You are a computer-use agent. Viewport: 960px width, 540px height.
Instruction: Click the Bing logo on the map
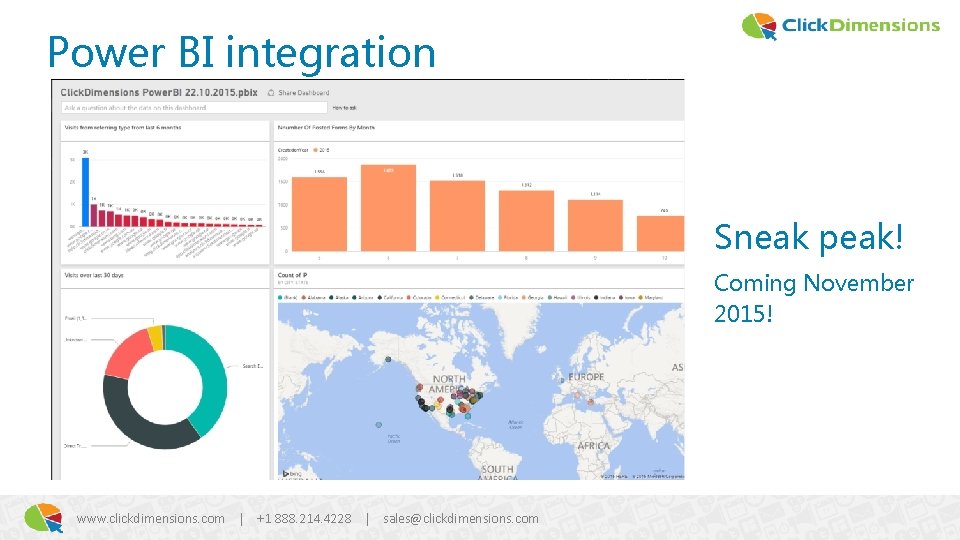(291, 474)
